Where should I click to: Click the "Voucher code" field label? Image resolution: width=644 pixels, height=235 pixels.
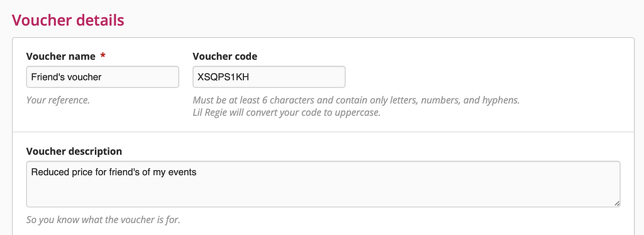(225, 56)
